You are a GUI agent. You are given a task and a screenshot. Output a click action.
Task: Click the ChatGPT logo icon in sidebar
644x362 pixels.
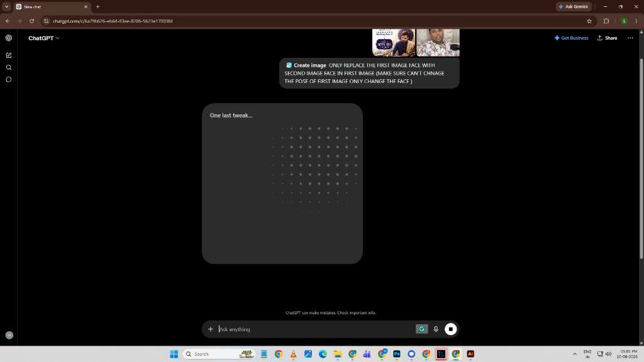(x=9, y=38)
